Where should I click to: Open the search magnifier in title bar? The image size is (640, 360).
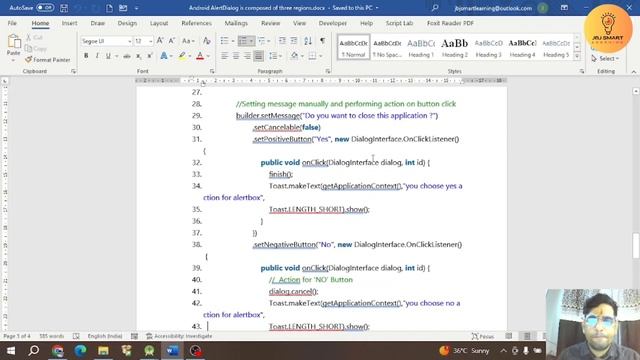click(435, 8)
